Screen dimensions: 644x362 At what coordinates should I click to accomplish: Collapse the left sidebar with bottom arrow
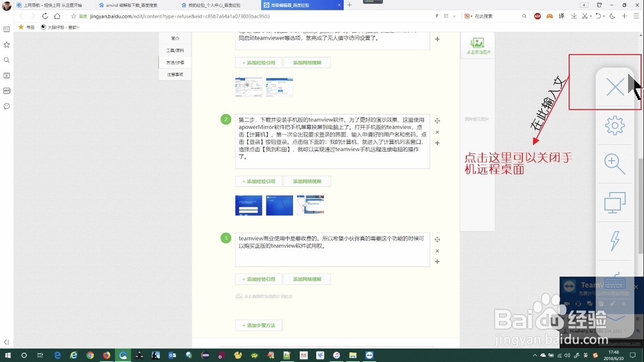pyautogui.click(x=6, y=342)
